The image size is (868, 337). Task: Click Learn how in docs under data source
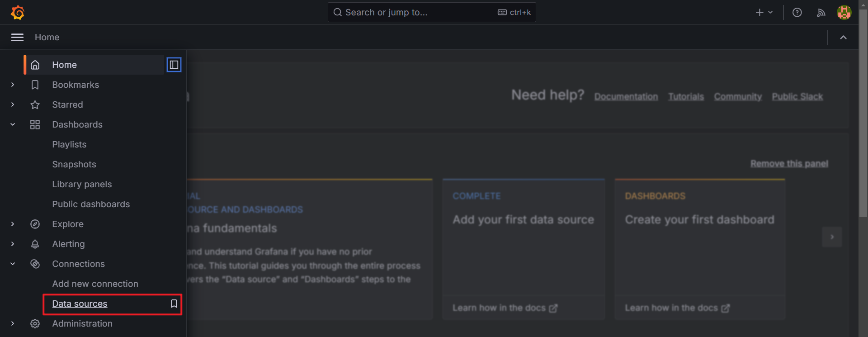click(x=505, y=308)
